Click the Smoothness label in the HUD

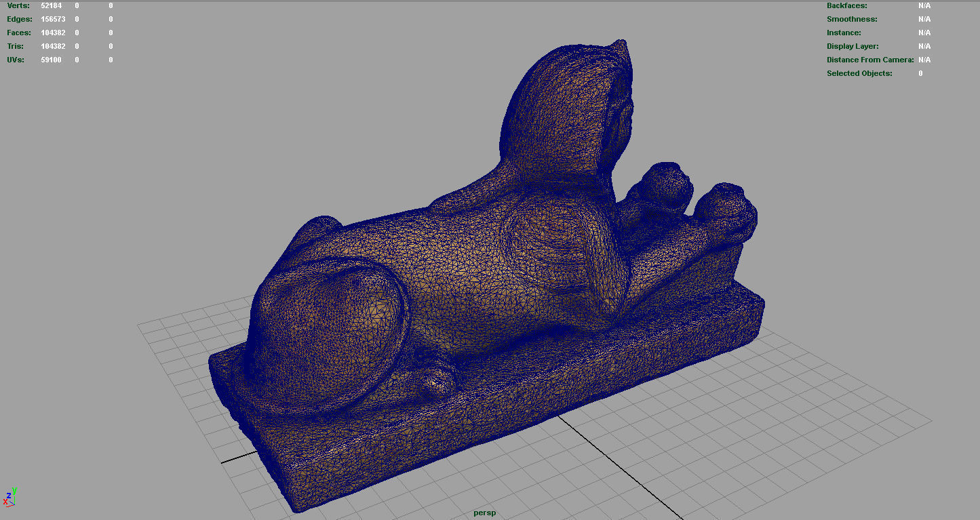(852, 19)
